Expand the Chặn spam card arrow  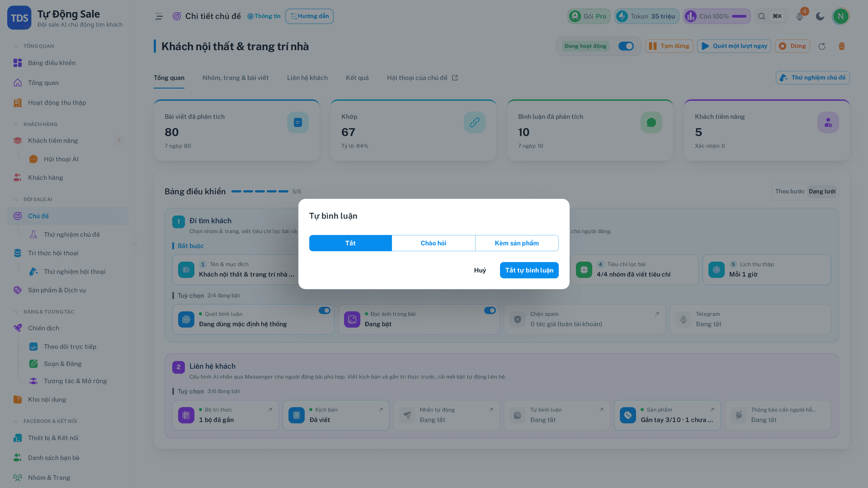coord(657,314)
